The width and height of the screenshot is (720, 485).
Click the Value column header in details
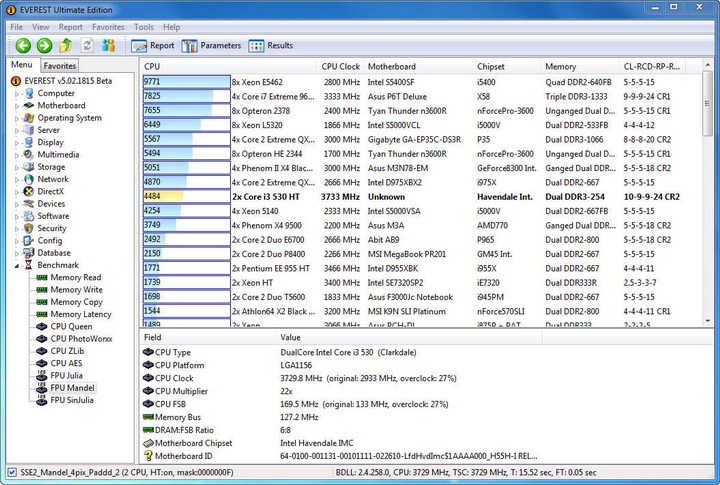tap(409, 338)
